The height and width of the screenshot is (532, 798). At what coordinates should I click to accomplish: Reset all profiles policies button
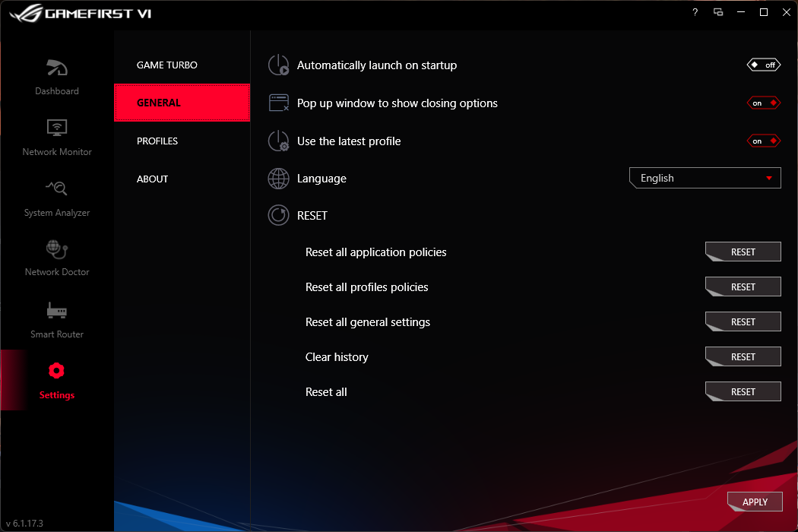(x=743, y=287)
